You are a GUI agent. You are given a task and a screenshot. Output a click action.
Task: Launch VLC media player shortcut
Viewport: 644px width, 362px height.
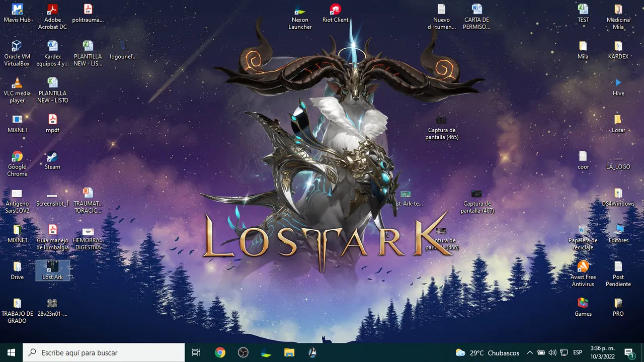[17, 90]
